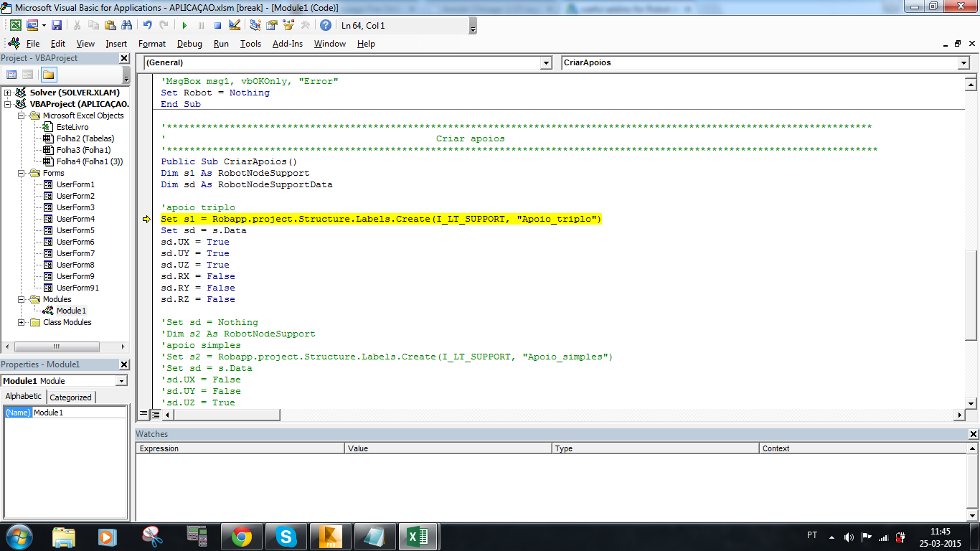
Task: Close the Project - VBAProject panel
Action: 124,58
